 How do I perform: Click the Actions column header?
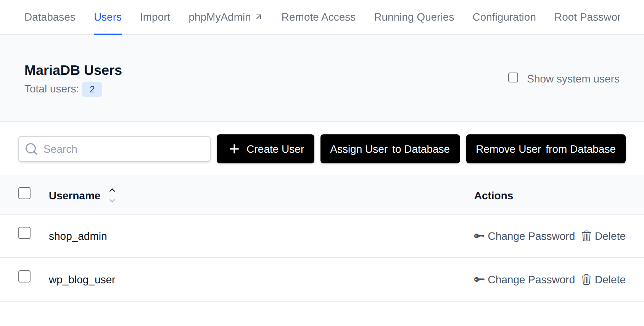[x=494, y=195]
